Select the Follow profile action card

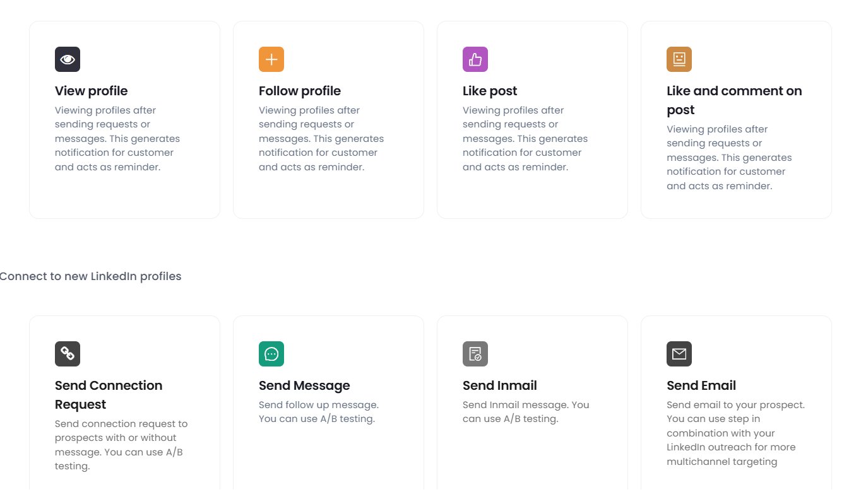328,119
